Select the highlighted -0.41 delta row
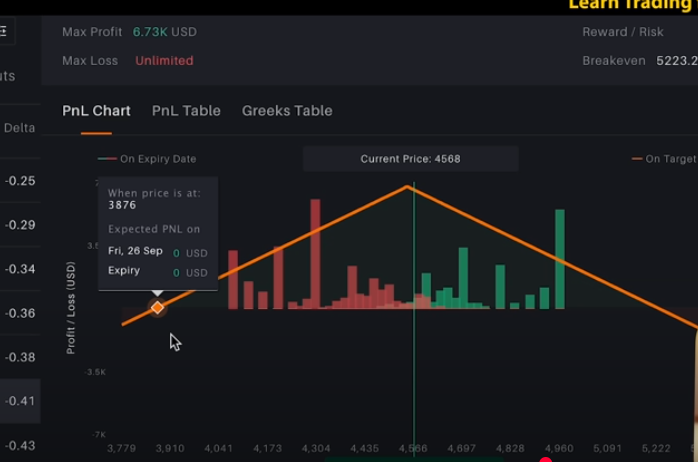Image resolution: width=698 pixels, height=462 pixels. point(20,401)
